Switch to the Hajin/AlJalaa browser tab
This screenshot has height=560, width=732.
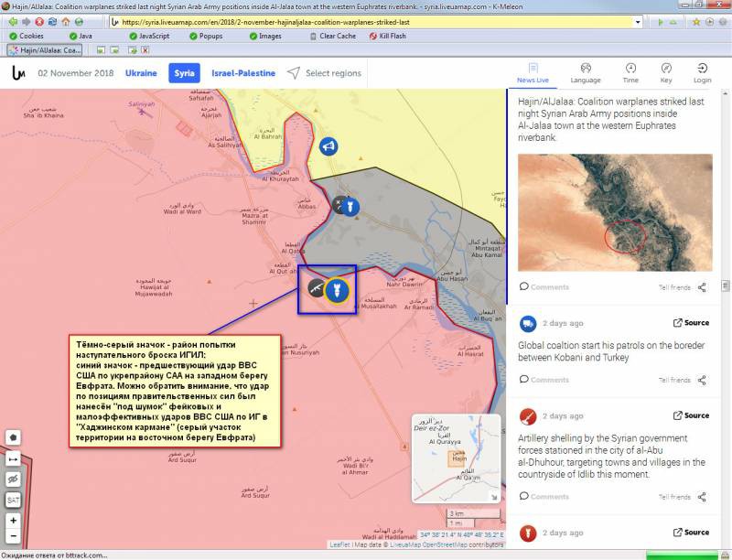pos(45,50)
